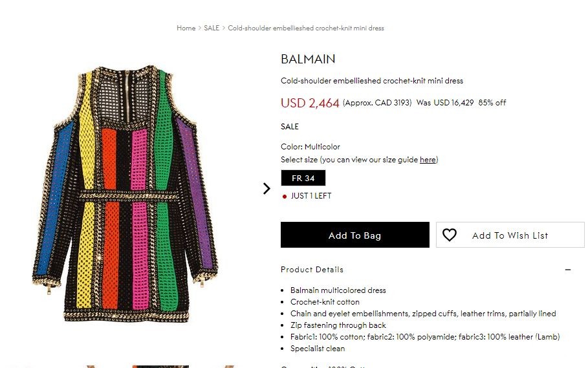
Task: Open size guide via 'here' link
Action: tap(428, 160)
